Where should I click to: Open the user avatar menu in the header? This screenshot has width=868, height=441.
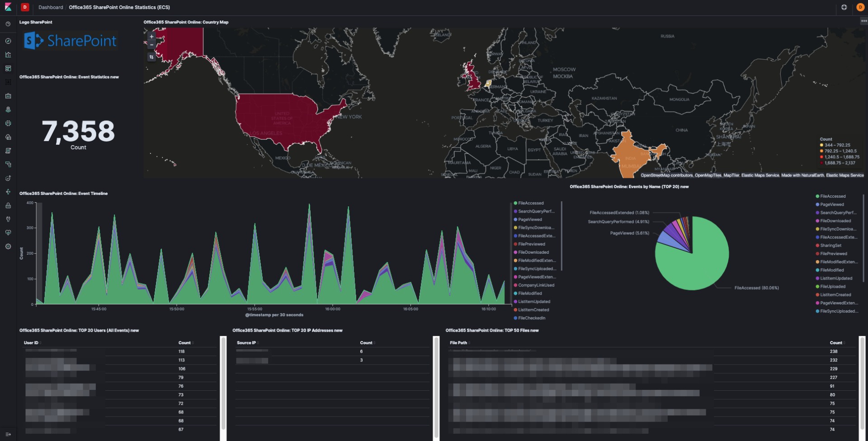(x=860, y=7)
